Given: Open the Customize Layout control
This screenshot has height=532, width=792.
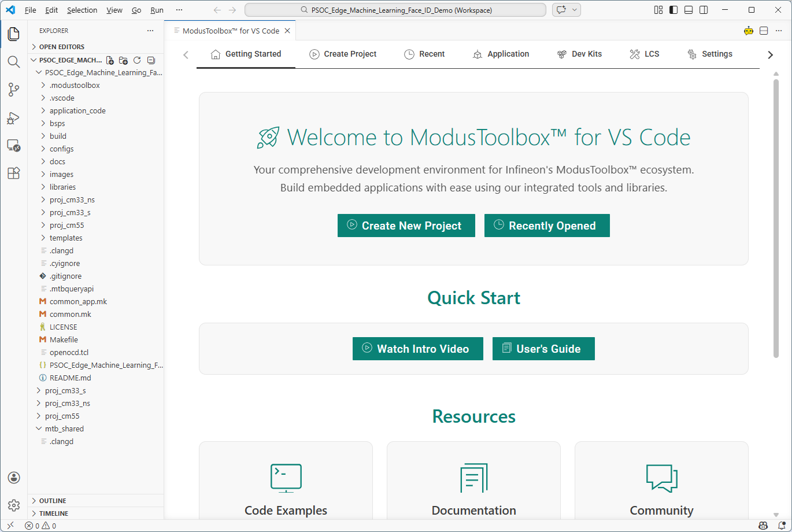Looking at the screenshot, I should click(658, 10).
